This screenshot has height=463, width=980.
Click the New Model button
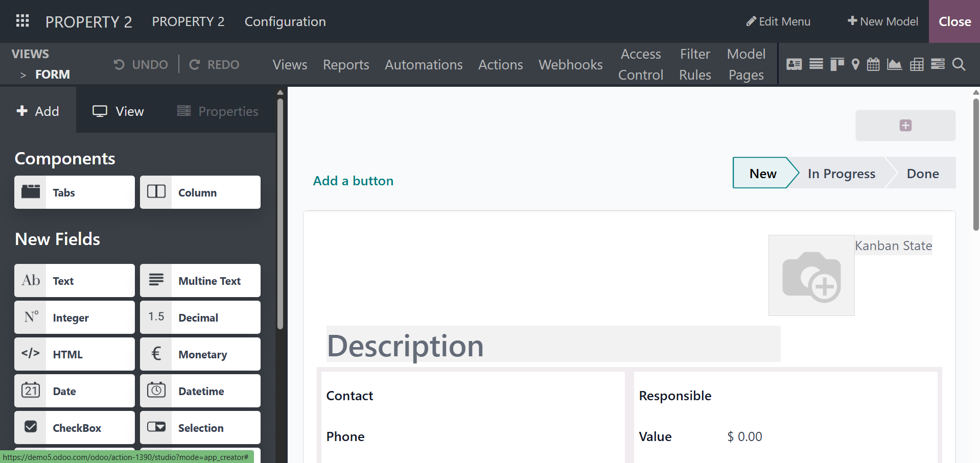[882, 21]
